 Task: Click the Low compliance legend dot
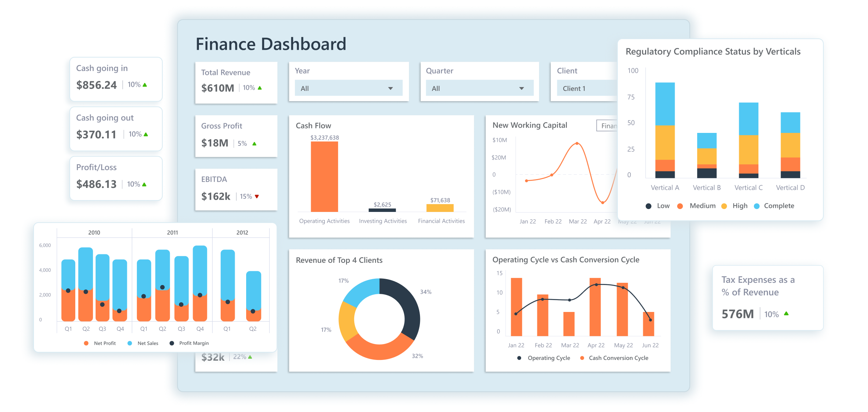pos(648,206)
